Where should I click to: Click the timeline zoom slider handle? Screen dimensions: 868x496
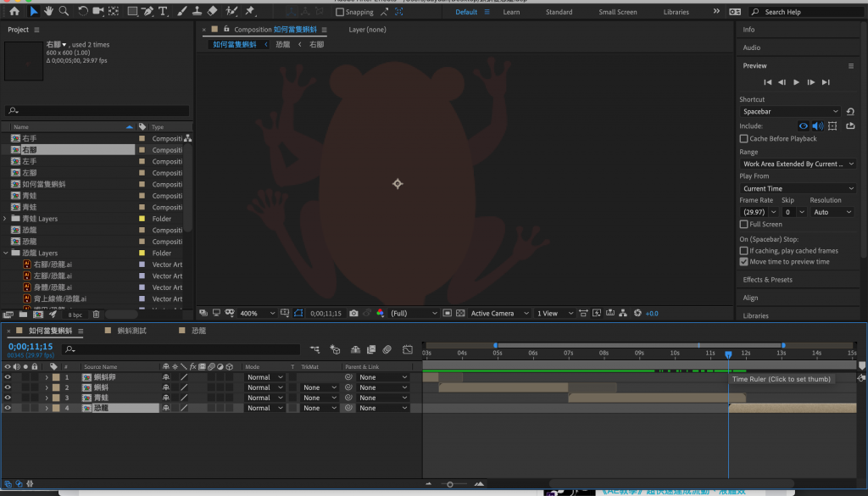click(450, 484)
